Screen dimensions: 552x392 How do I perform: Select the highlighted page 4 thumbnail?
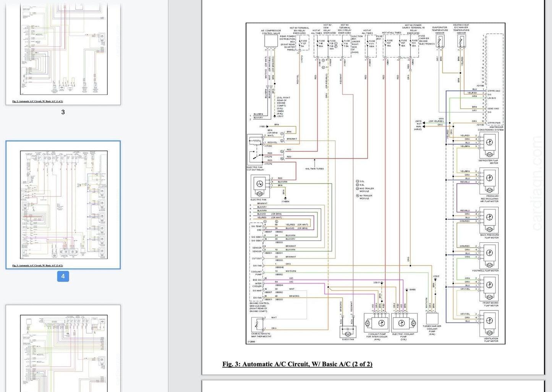pos(63,205)
